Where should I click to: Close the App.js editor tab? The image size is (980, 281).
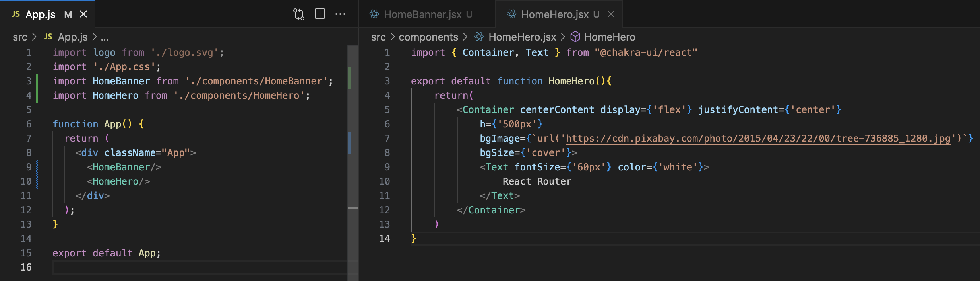pos(83,14)
